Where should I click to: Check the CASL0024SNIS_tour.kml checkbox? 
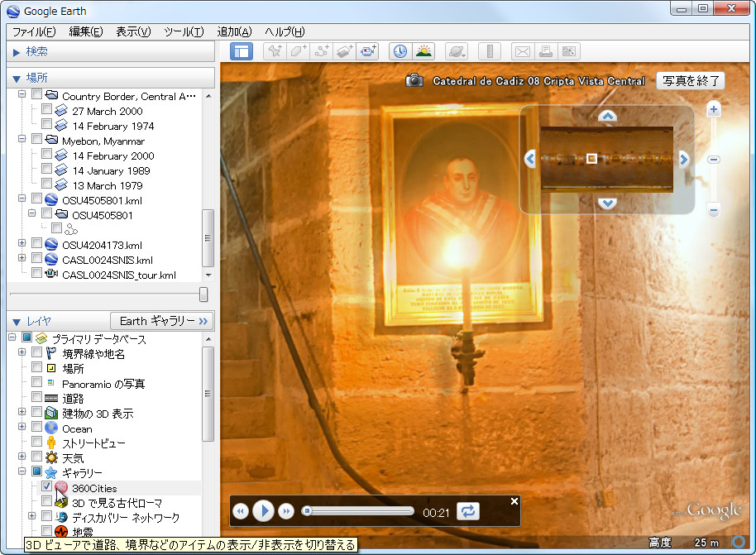click(36, 274)
